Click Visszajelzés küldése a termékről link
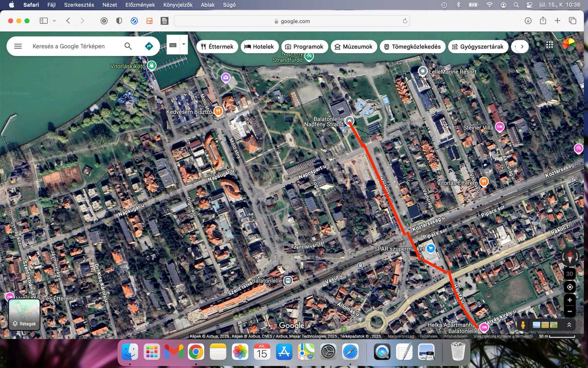 [x=503, y=336]
